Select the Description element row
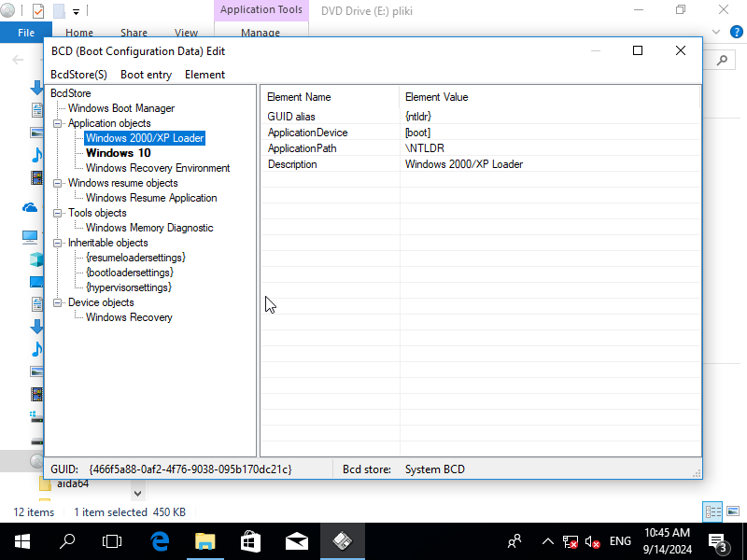Image resolution: width=747 pixels, height=560 pixels. [480, 164]
